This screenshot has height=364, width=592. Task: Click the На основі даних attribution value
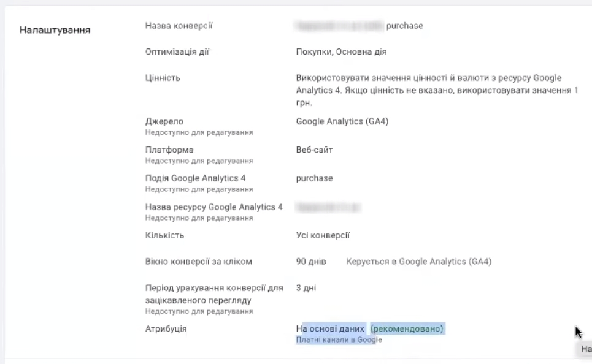330,329
